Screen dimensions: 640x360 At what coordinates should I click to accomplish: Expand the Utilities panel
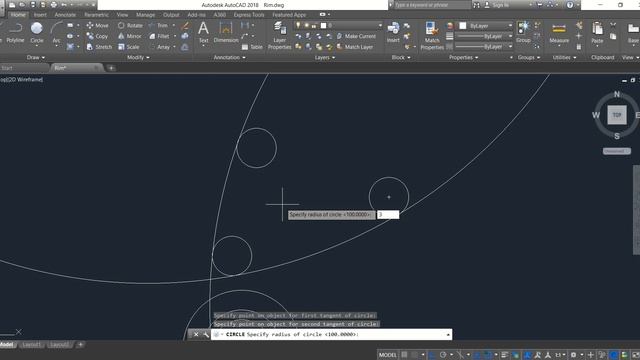click(x=564, y=58)
